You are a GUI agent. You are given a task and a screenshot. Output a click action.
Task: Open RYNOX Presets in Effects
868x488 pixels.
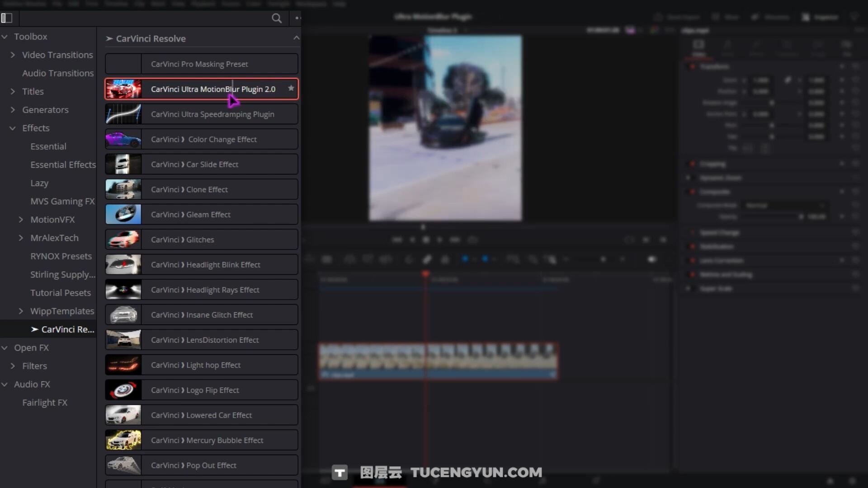coord(61,256)
